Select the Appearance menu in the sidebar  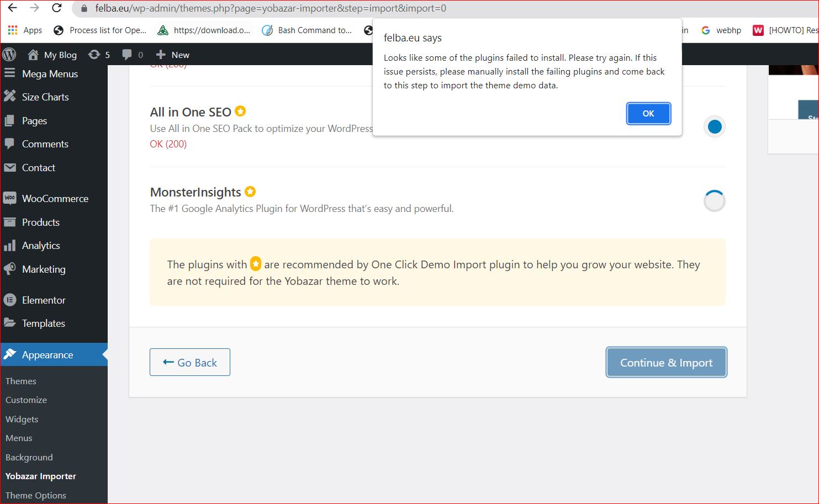click(54, 355)
